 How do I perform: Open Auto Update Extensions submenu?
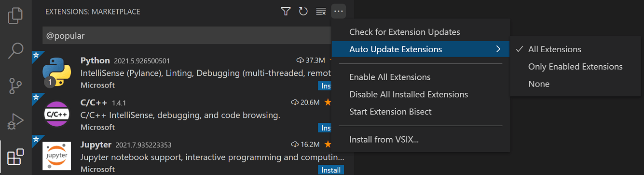(420, 49)
